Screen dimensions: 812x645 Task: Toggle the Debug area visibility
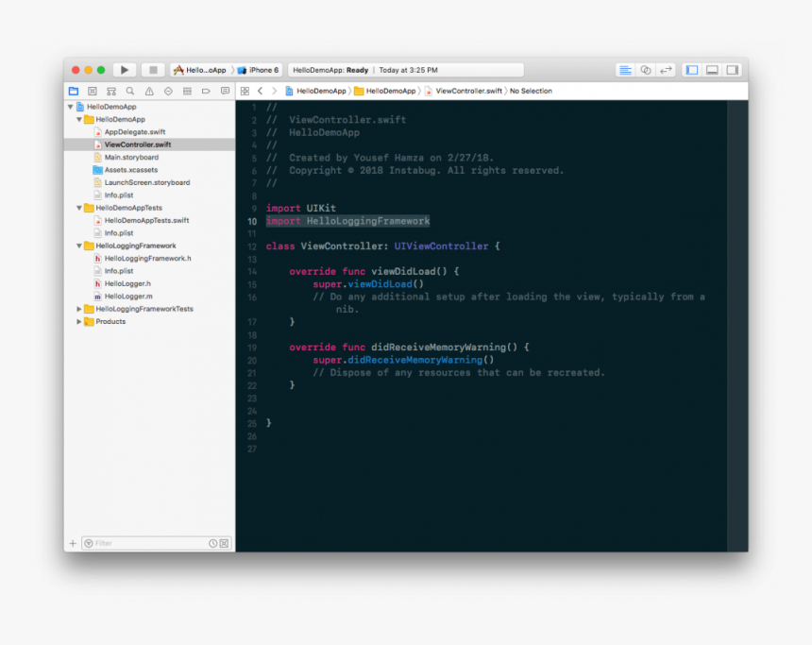coord(712,70)
